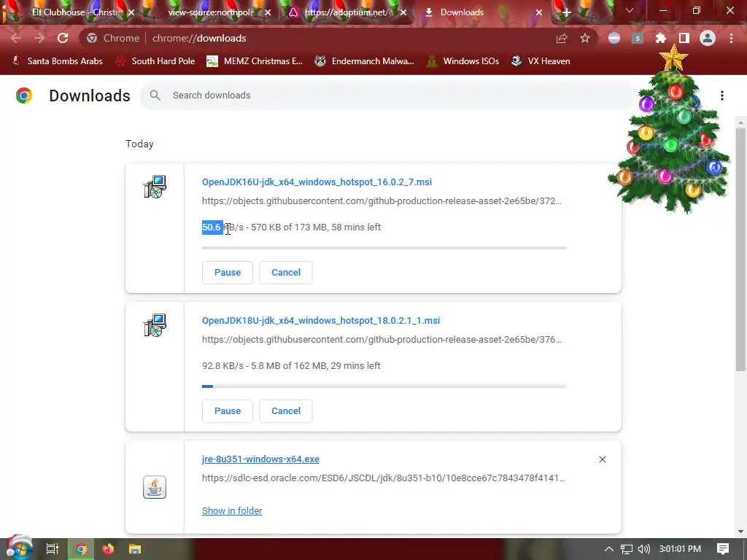The image size is (747, 560).
Task: Open the OpenJDK18U-jdk 18.0.2.1_1.msi file link
Action: point(321,321)
